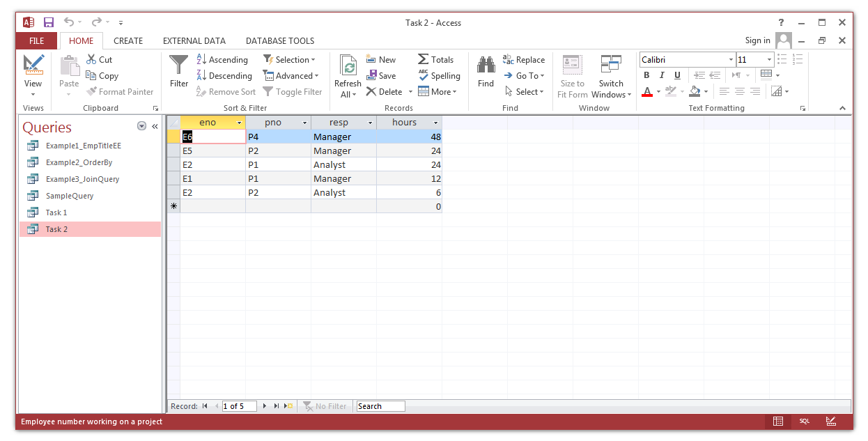Align text right
Viewport: 868px width, 441px height.
[755, 91]
